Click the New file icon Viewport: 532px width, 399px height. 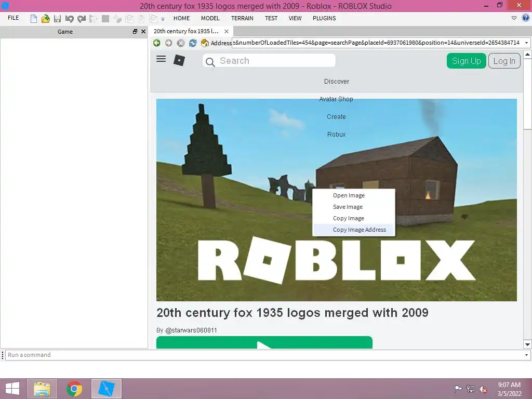pos(34,19)
